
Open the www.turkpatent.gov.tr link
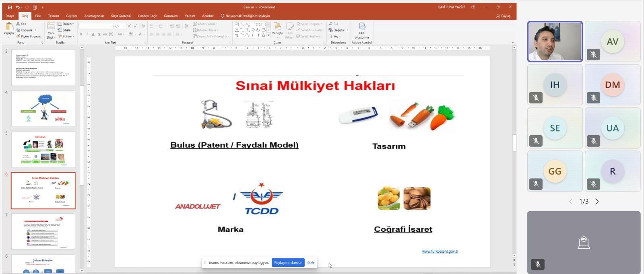click(440, 251)
